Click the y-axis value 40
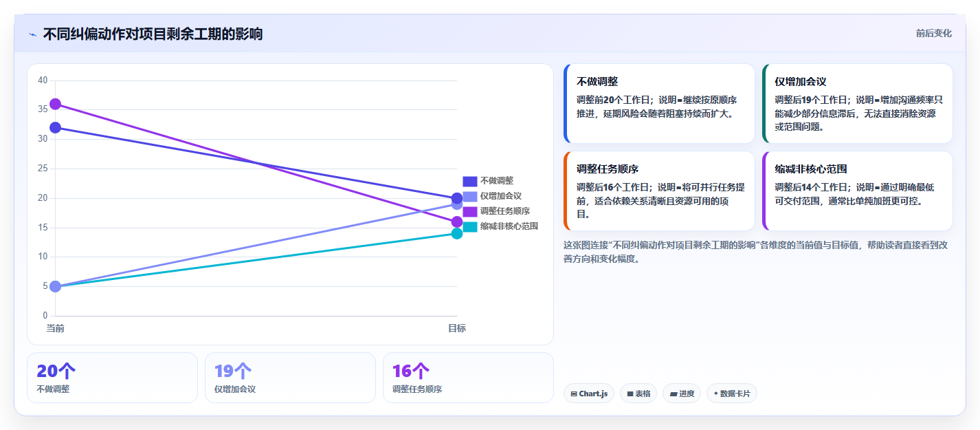This screenshot has width=980, height=430. pyautogui.click(x=43, y=80)
